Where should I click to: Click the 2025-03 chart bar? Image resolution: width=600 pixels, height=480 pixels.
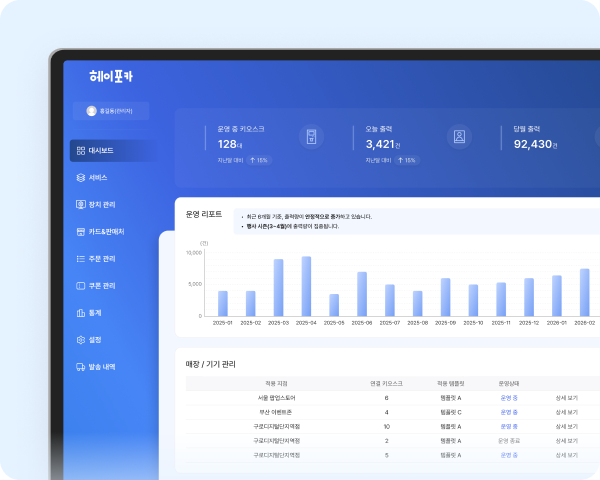pos(279,288)
